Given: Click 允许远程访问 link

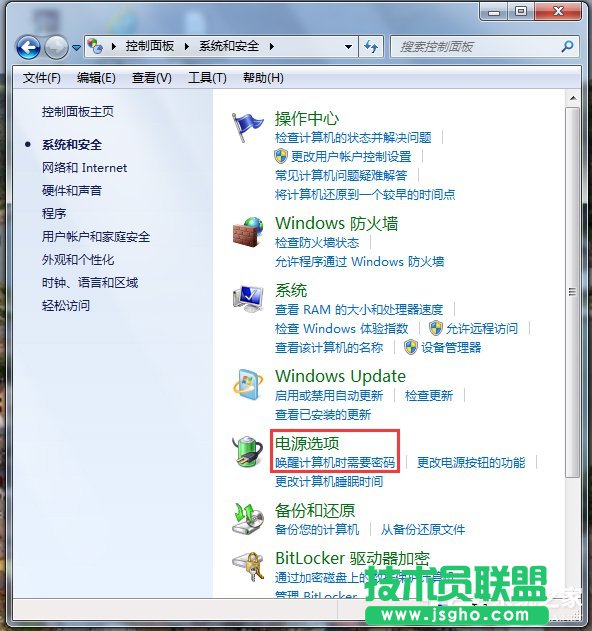Looking at the screenshot, I should (x=482, y=328).
